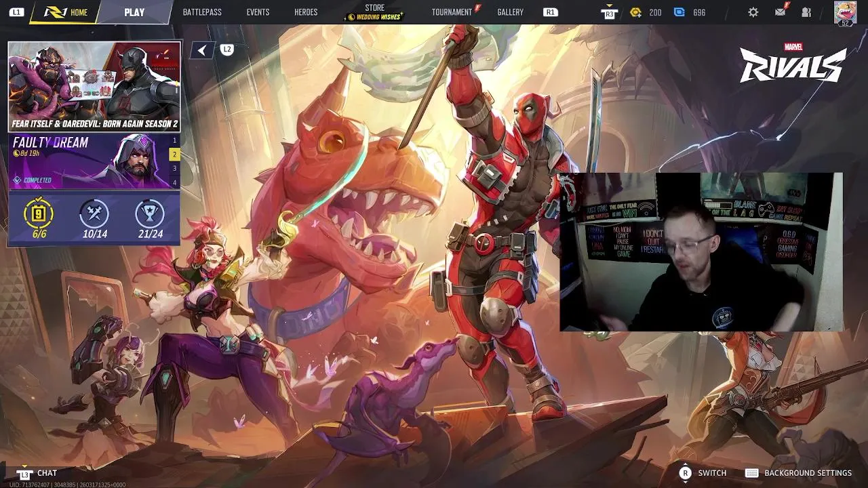The image size is (868, 488).
Task: Go to the Home tab
Action: click(66, 12)
